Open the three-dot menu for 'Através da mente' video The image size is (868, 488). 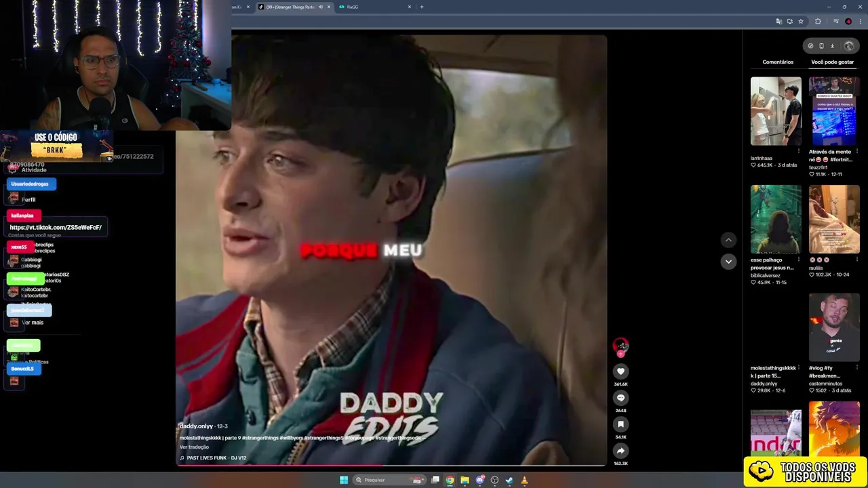(856, 152)
